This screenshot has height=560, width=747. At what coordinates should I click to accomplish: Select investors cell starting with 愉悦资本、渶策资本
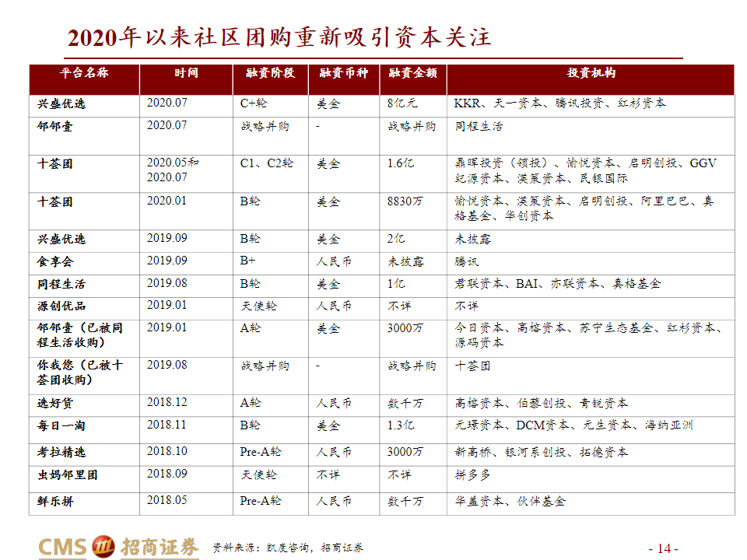(584, 208)
